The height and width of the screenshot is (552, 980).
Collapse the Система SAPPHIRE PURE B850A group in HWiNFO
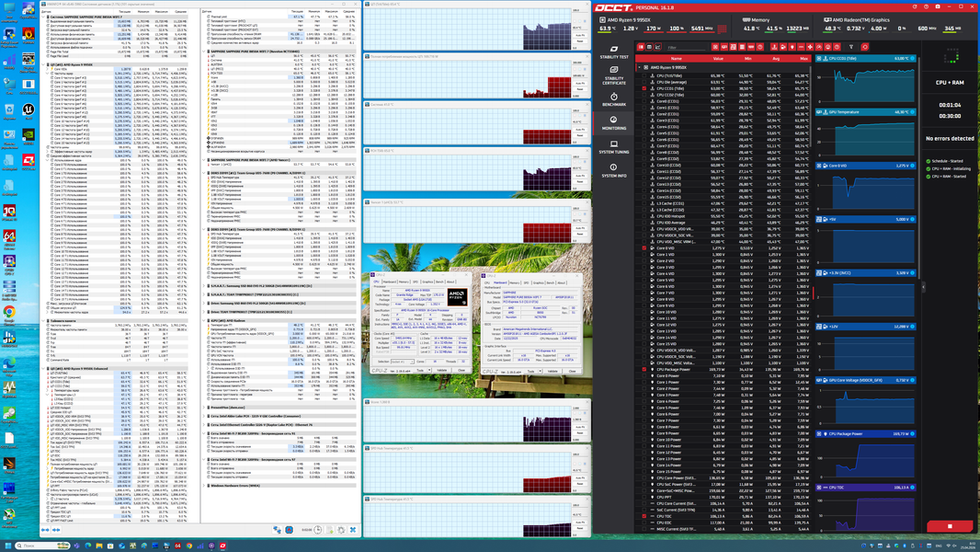pos(44,17)
